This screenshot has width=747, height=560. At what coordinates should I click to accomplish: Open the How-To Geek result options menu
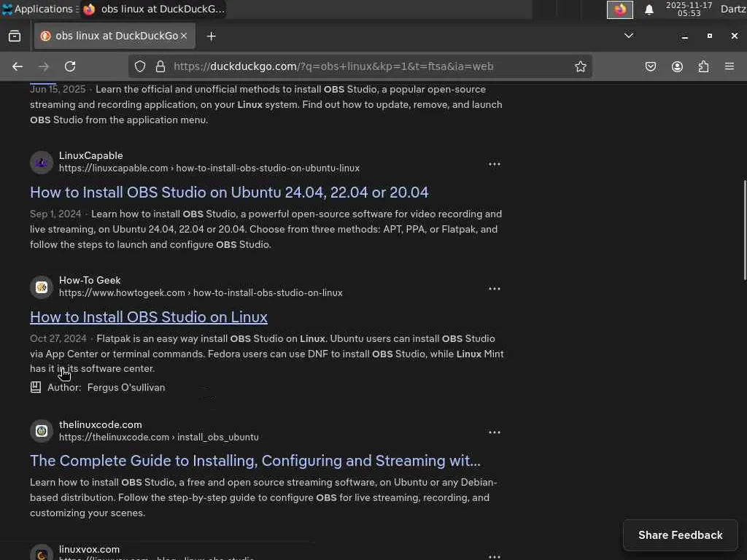(x=495, y=289)
